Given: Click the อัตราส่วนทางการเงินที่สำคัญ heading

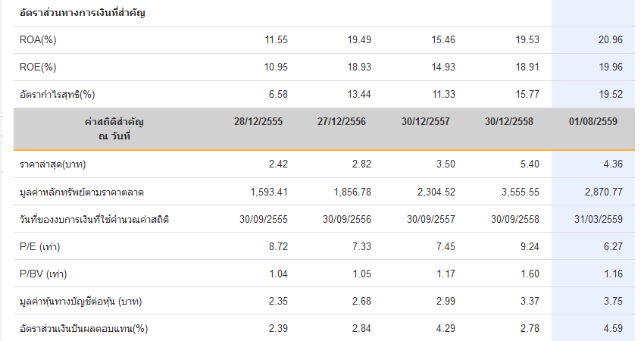Looking at the screenshot, I should (x=82, y=13).
